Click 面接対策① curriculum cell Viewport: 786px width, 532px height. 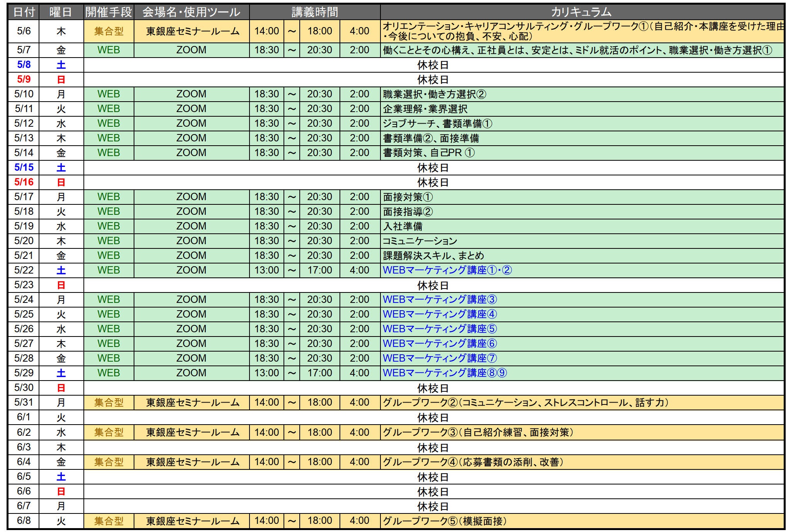click(x=582, y=197)
